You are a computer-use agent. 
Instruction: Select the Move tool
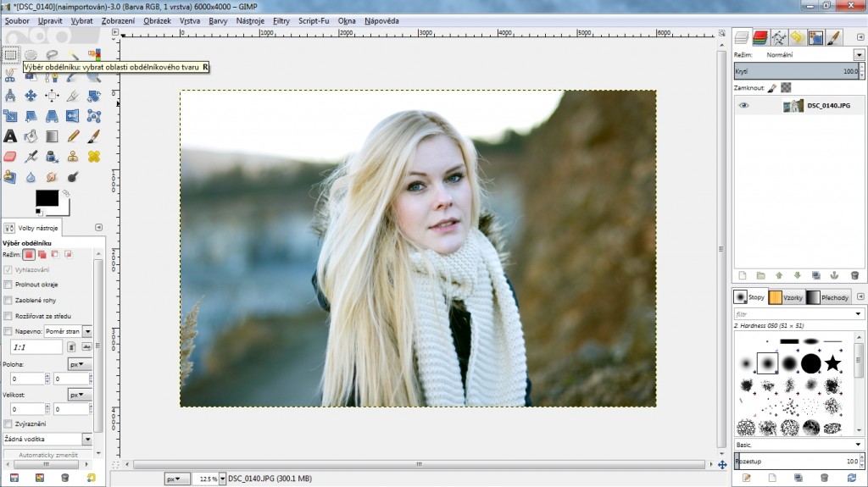(x=31, y=96)
